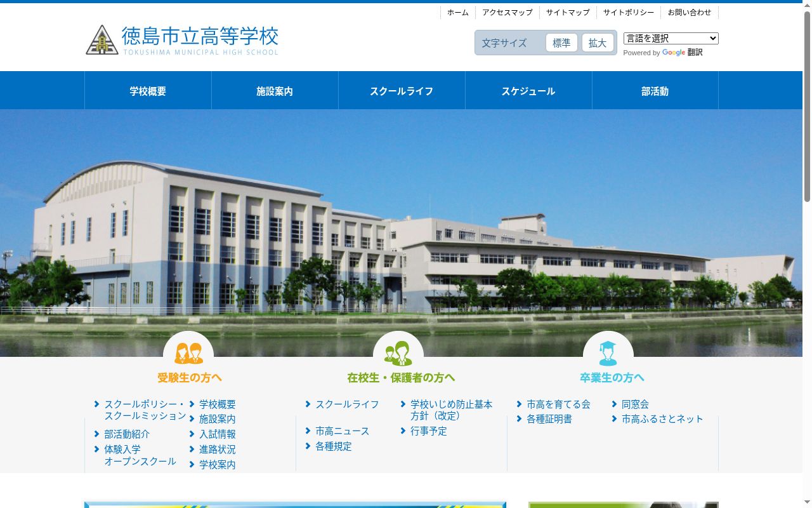Open the 言語を選択 language dropdown
The height and width of the screenshot is (508, 812).
pyautogui.click(x=671, y=39)
